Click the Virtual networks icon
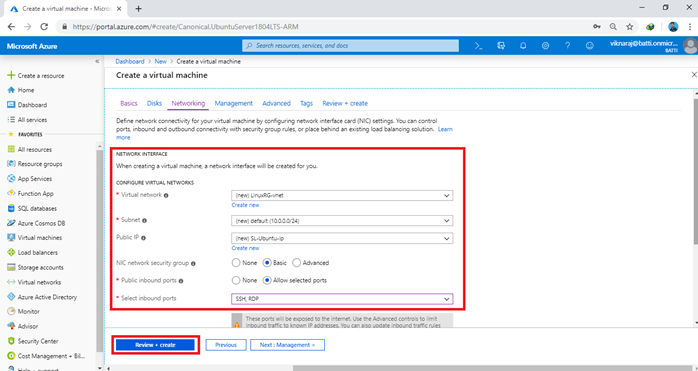 [11, 282]
